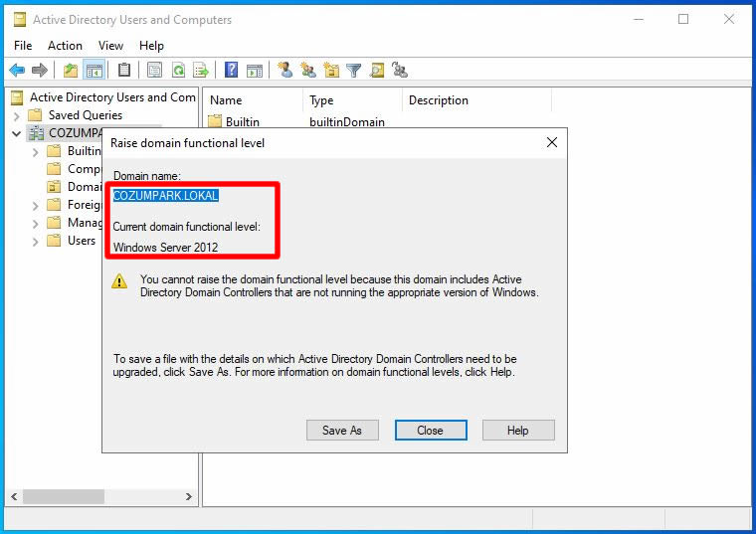Click the Help button in the dialog
The height and width of the screenshot is (534, 756).
(517, 431)
